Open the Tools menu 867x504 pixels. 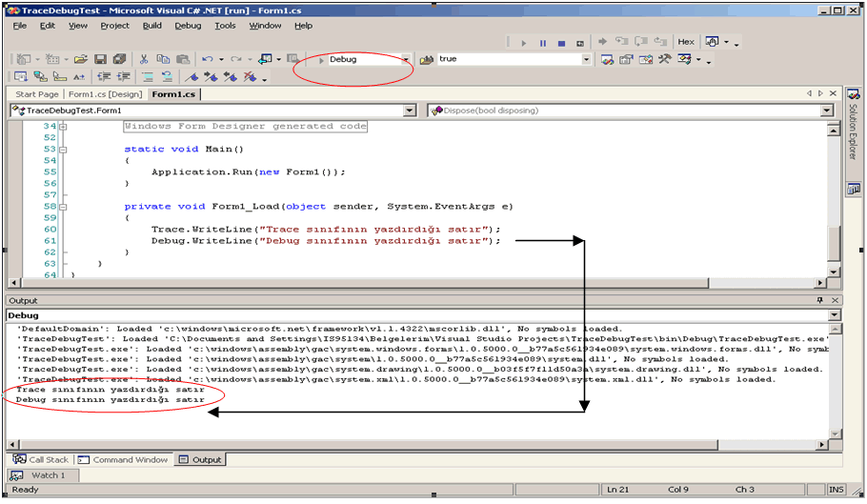(x=225, y=26)
